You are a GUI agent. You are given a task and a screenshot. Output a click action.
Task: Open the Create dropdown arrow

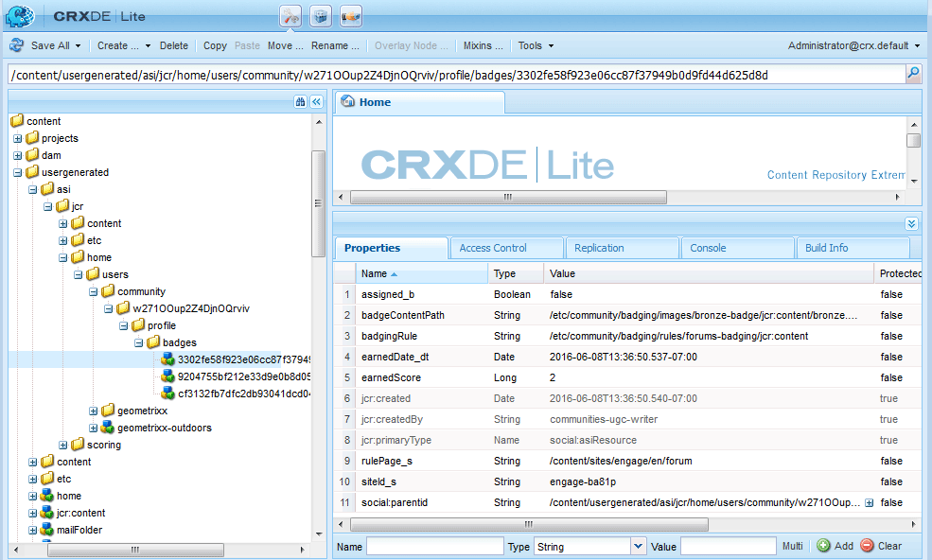[x=148, y=45]
